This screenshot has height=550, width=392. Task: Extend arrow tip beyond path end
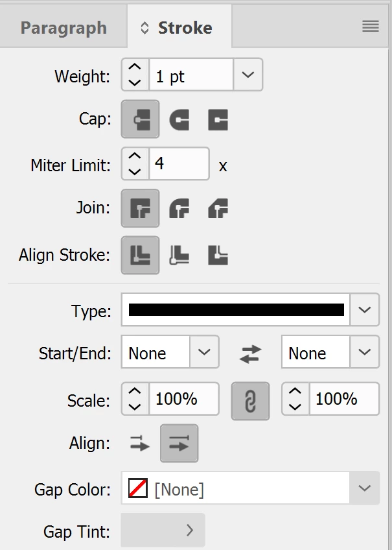click(x=140, y=444)
